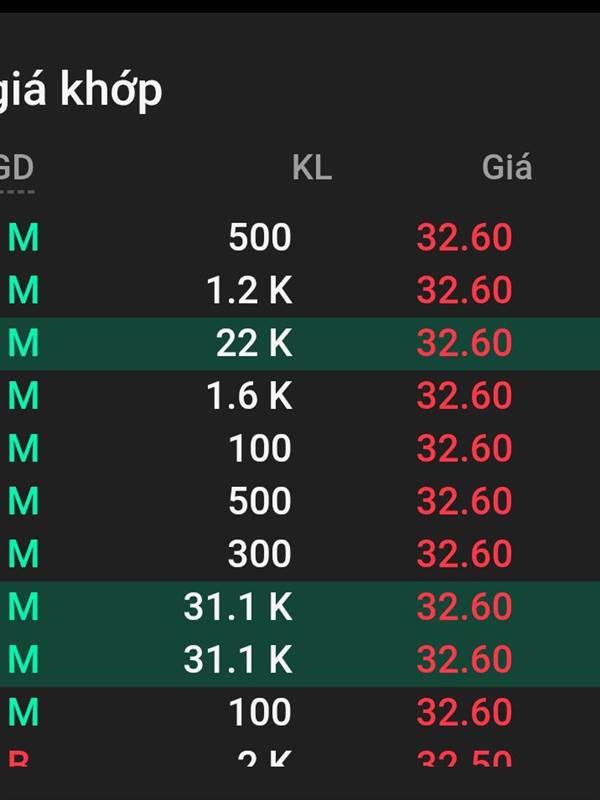Tap the 22 K volume in the highlighted row
This screenshot has width=600, height=800.
[254, 343]
